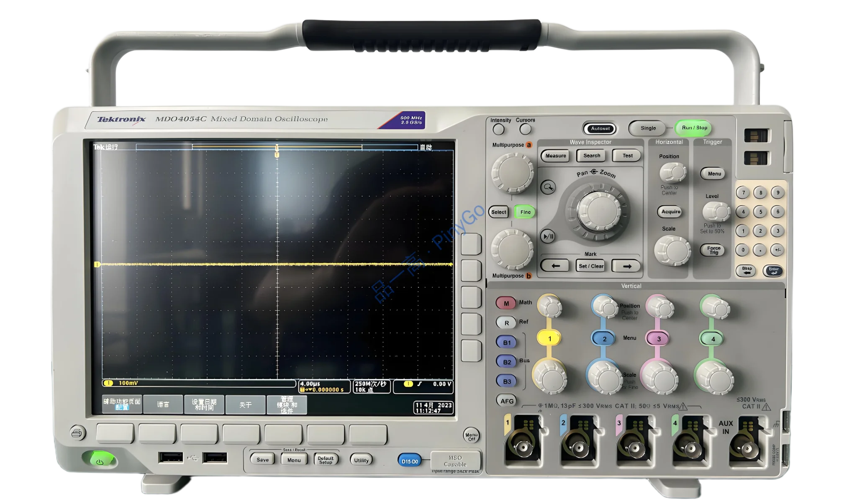Tap the printer hardcopy button

[x=77, y=432]
